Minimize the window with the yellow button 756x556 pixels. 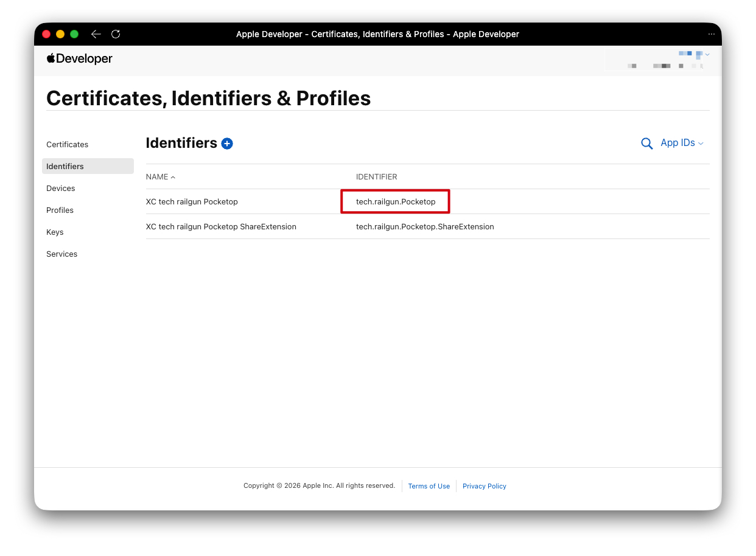(60, 34)
